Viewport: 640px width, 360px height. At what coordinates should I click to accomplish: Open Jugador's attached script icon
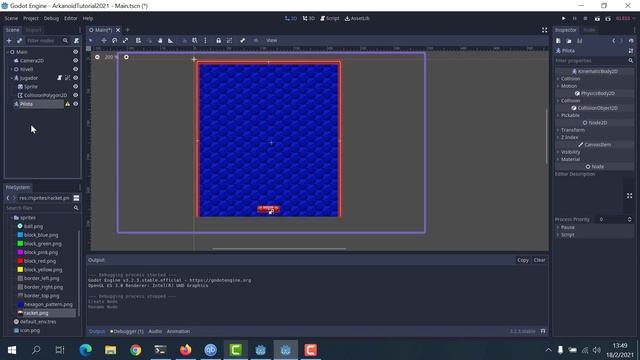tap(60, 78)
